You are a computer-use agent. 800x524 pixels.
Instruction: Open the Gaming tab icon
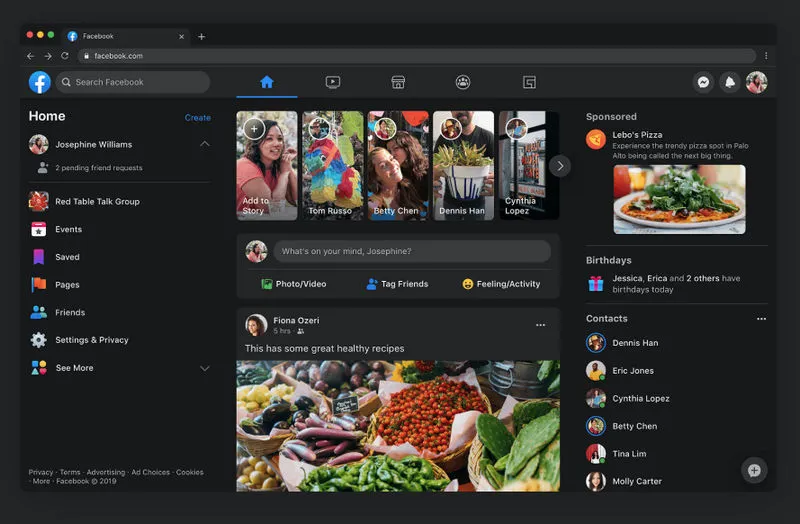click(x=529, y=82)
